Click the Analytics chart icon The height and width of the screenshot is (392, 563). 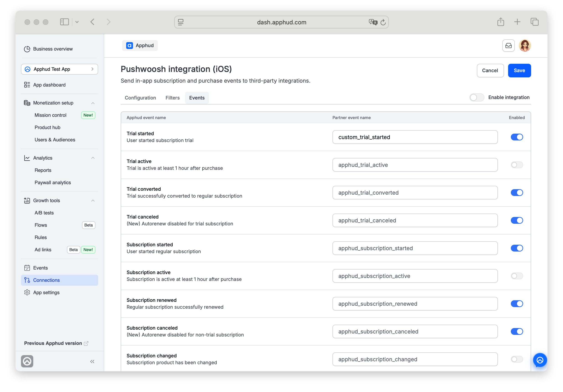point(27,158)
